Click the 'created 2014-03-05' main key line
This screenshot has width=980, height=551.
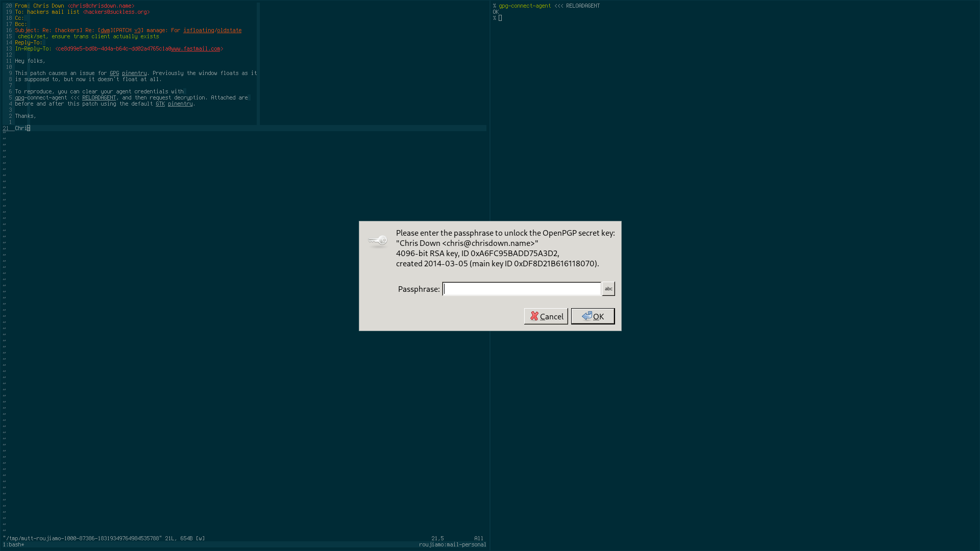pyautogui.click(x=498, y=264)
